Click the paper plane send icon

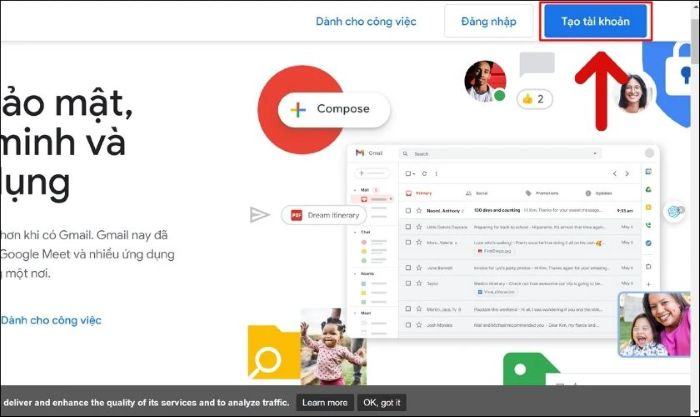(x=260, y=214)
